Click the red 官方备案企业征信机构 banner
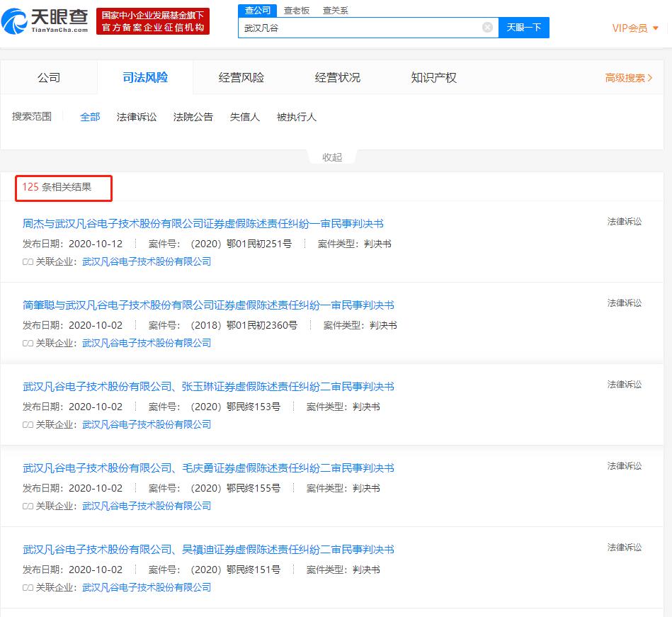 pos(153,21)
